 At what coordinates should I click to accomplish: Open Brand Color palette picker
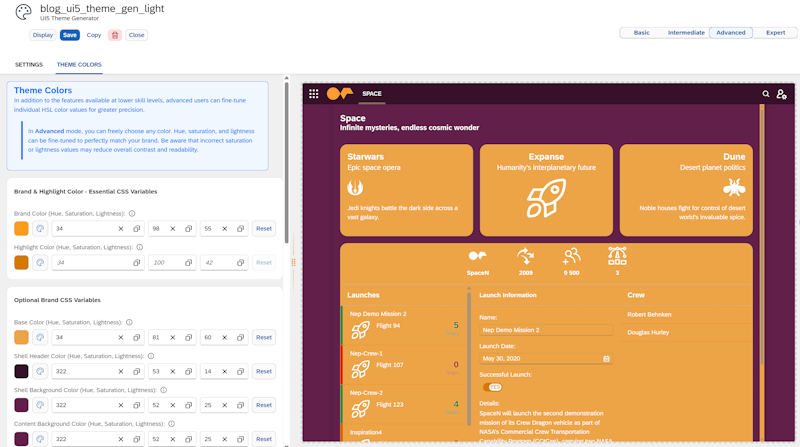pos(40,229)
